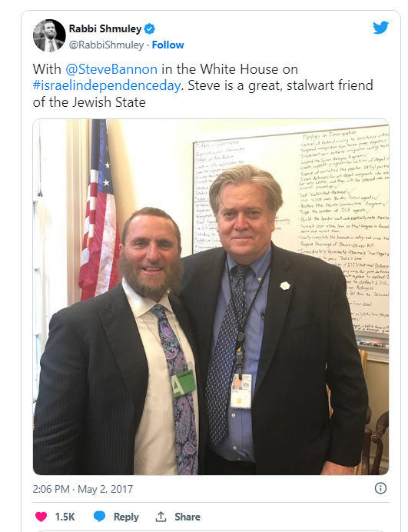
Task: Click the reply speech bubble icon
Action: 99,517
